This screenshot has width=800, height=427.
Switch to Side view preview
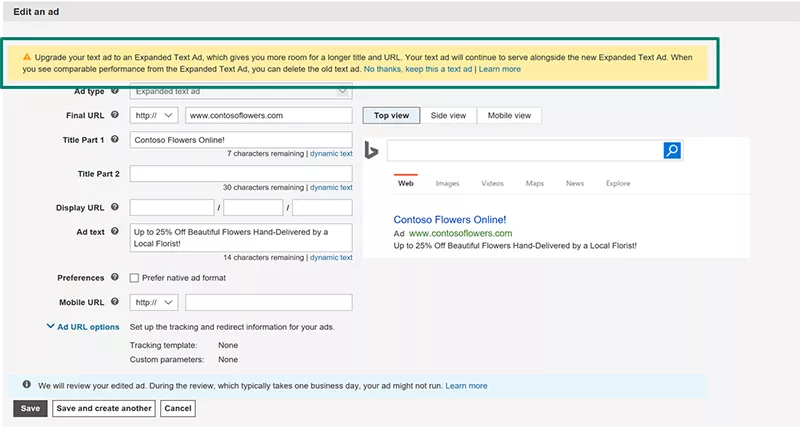pos(448,115)
